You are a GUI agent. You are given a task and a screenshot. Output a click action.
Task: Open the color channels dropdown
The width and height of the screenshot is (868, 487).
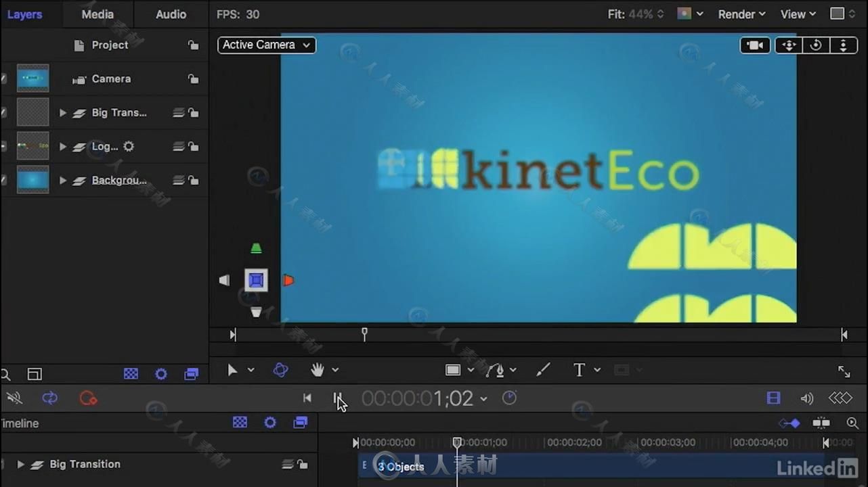pyautogui.click(x=691, y=14)
